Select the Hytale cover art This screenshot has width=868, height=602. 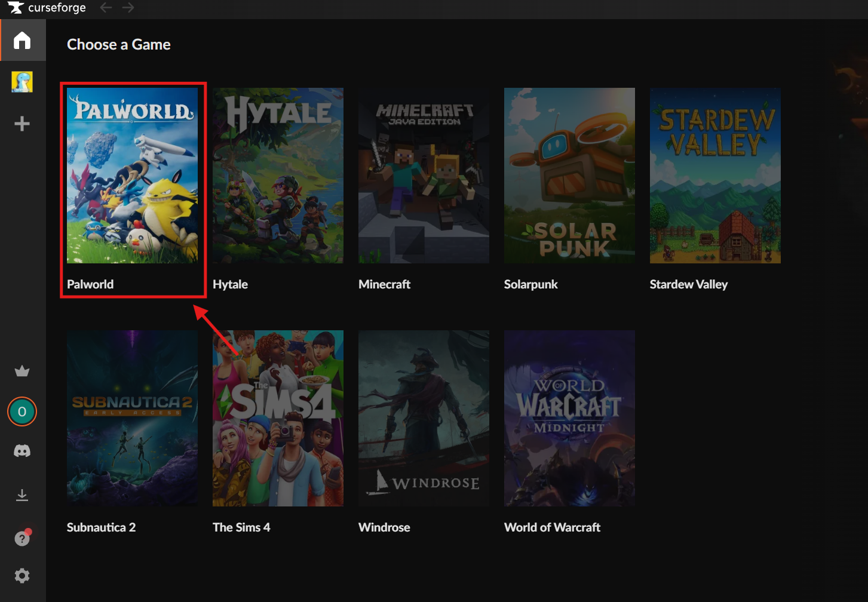278,176
